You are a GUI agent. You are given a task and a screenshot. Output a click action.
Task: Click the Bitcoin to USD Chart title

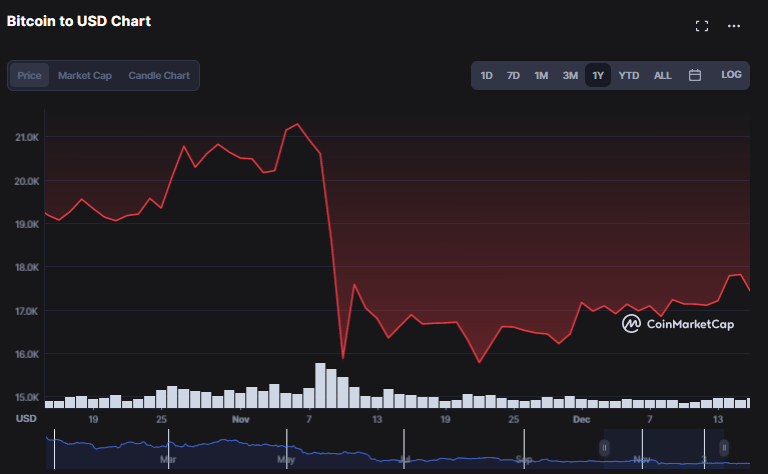79,21
